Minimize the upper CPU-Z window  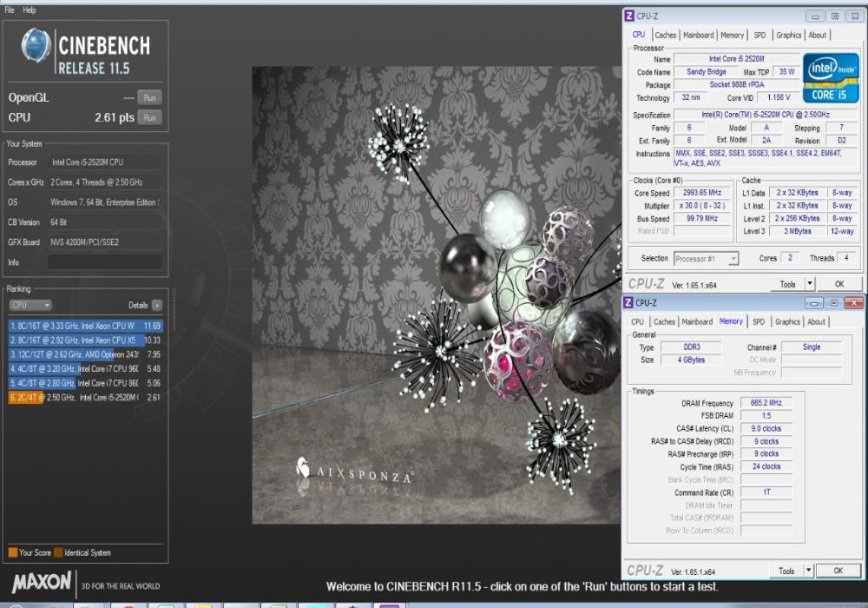(x=815, y=17)
